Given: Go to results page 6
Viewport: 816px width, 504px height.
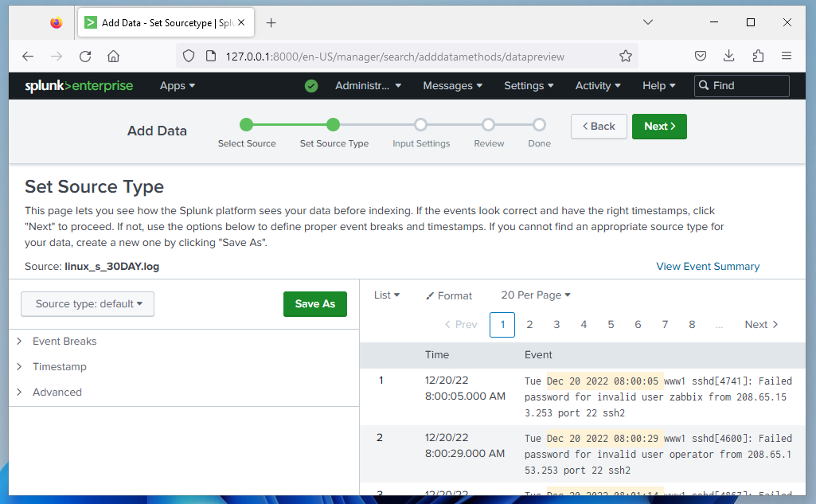Looking at the screenshot, I should 638,325.
